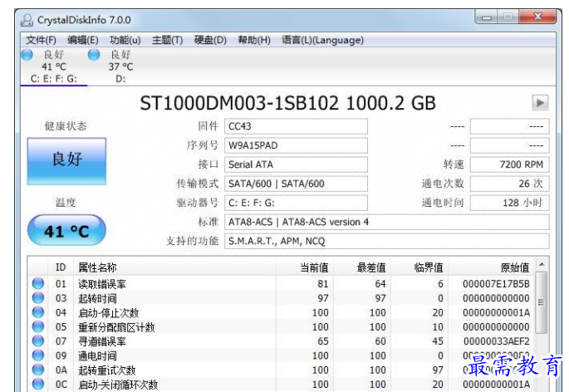Select the C: E: F: G: disk tab

54,66
